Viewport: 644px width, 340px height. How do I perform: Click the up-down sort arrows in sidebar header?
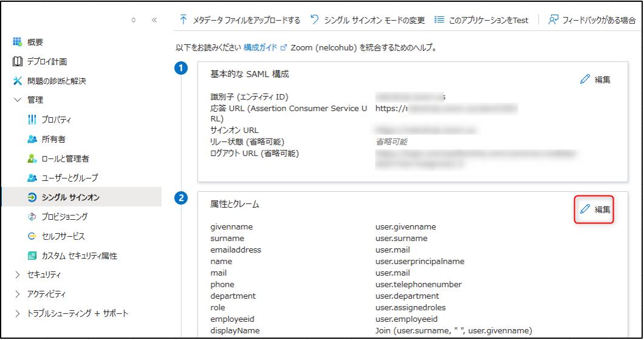(x=134, y=20)
